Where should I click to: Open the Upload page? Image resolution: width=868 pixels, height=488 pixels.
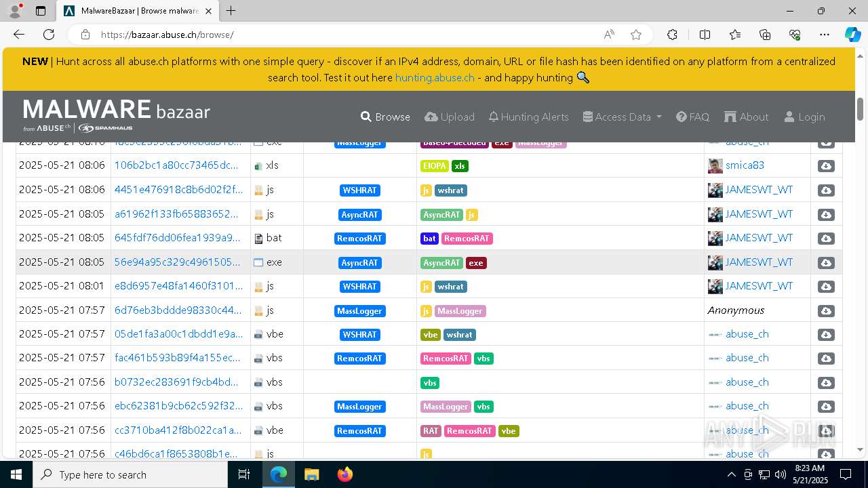[x=450, y=117]
